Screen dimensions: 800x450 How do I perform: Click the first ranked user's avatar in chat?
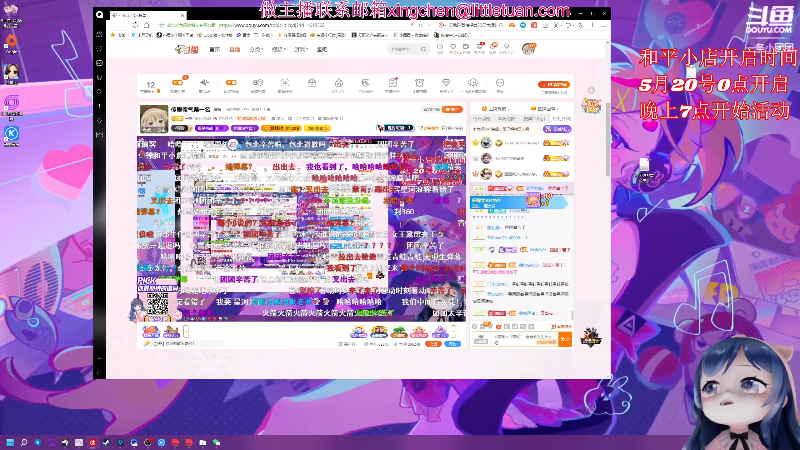point(486,143)
